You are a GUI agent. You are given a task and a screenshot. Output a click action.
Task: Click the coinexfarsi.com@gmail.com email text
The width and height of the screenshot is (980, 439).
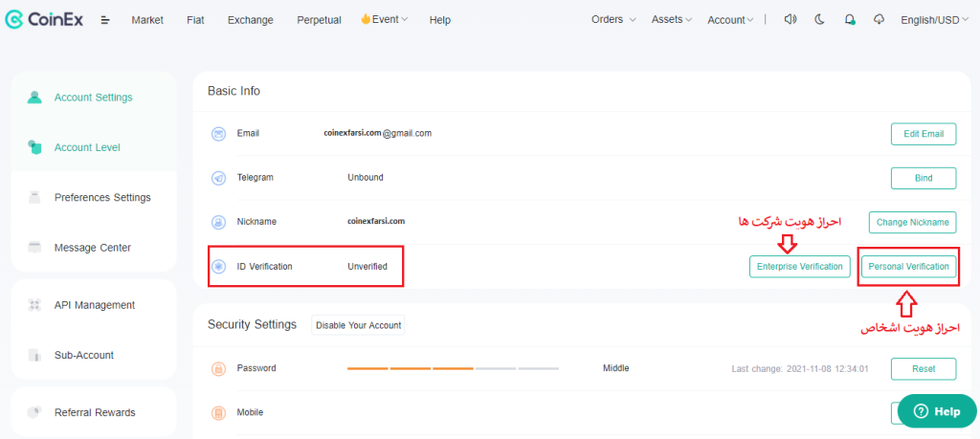tap(377, 133)
